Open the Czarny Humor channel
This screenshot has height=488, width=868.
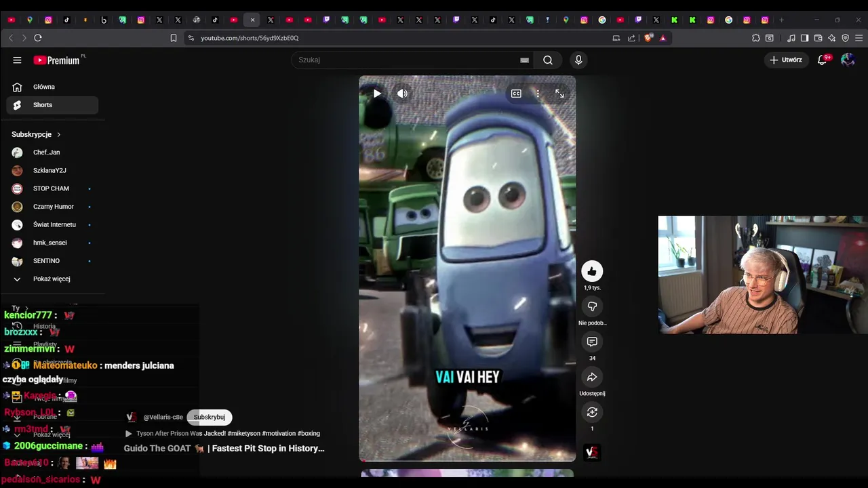52,207
